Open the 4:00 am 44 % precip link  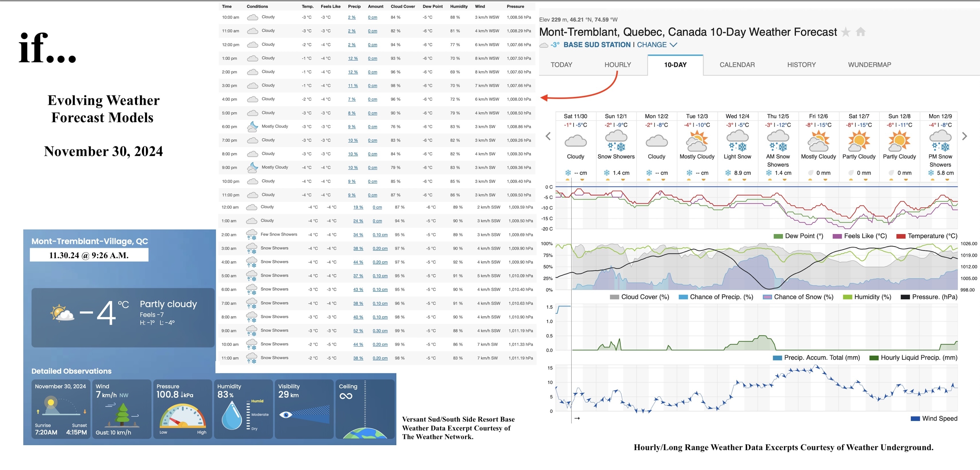[x=358, y=262]
